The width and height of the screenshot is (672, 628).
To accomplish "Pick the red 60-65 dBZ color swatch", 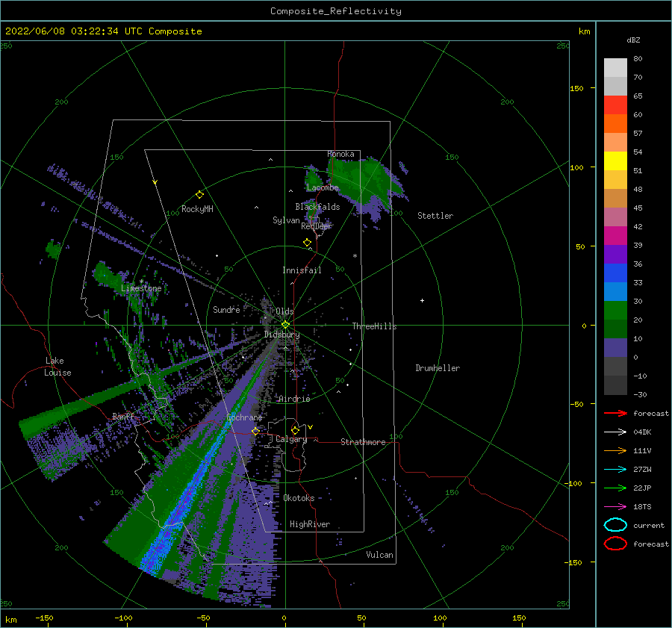I will tap(615, 105).
